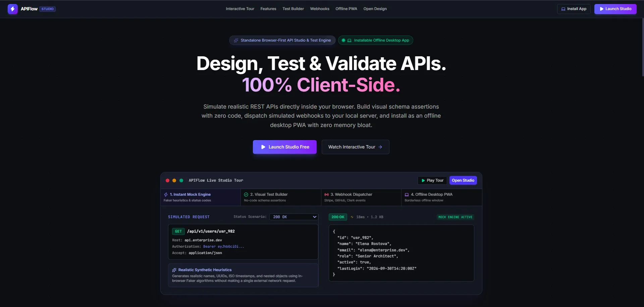Select the 3. Webhook Dispatcher tab
Image resolution: width=644 pixels, height=307 pixels.
tap(361, 197)
